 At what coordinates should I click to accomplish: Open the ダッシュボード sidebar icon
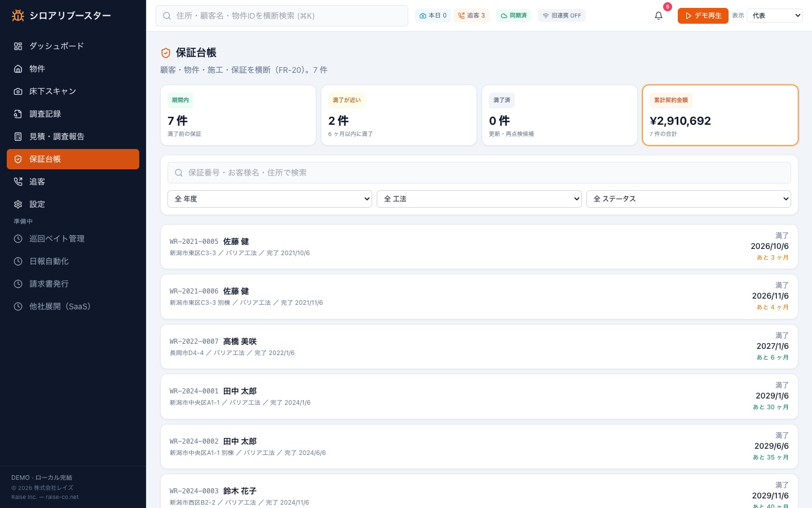[x=18, y=46]
